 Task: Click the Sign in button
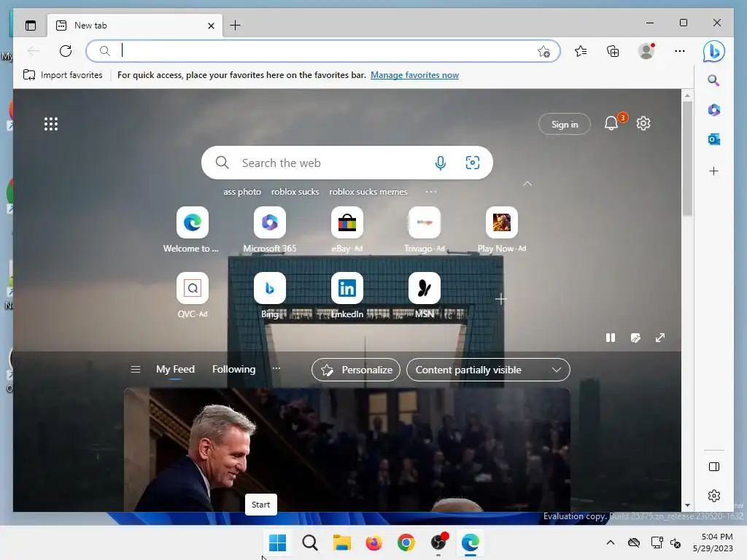click(565, 124)
